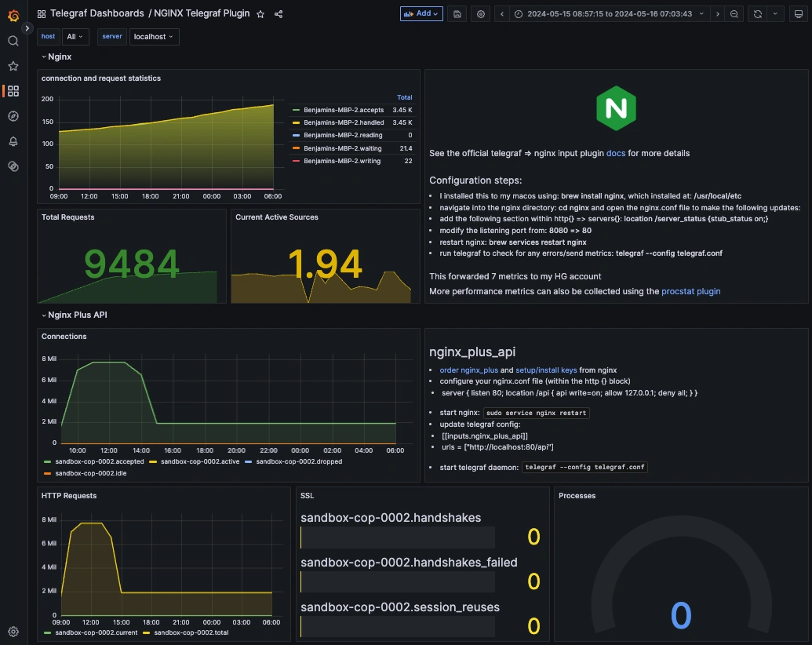Toggle Benjamins-MBP-2.waiting series in legend
Screen dimensions: 812x645
pyautogui.click(x=342, y=148)
